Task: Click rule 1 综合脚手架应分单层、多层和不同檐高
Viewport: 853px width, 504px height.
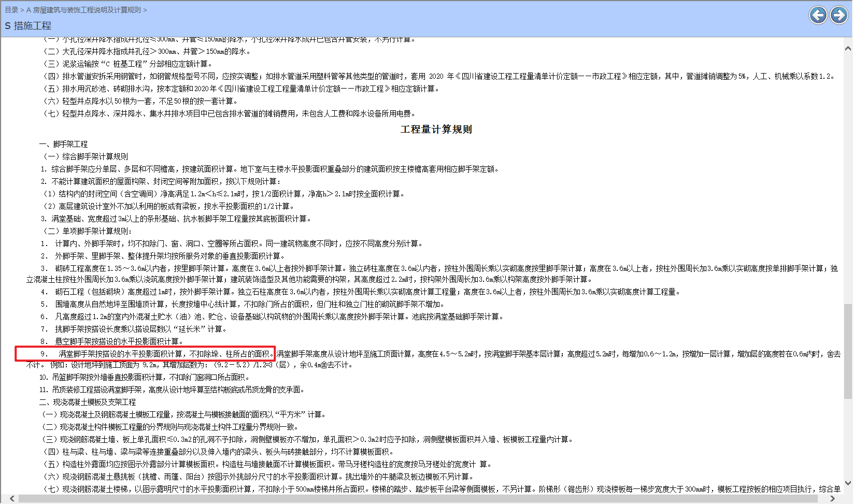Action: point(269,169)
